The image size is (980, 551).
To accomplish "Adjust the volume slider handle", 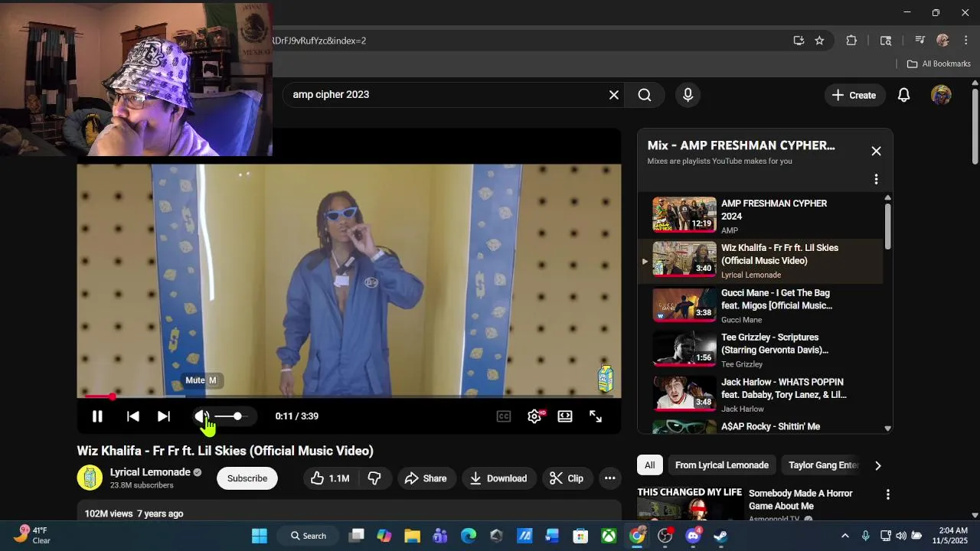I will (237, 416).
